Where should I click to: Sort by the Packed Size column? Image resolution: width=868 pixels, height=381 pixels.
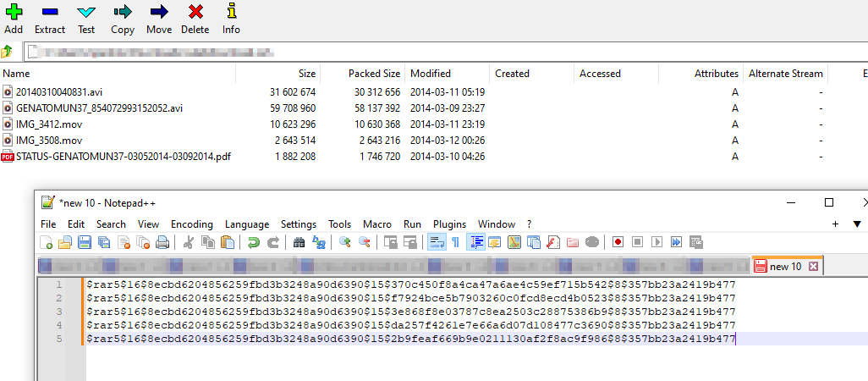[363, 74]
